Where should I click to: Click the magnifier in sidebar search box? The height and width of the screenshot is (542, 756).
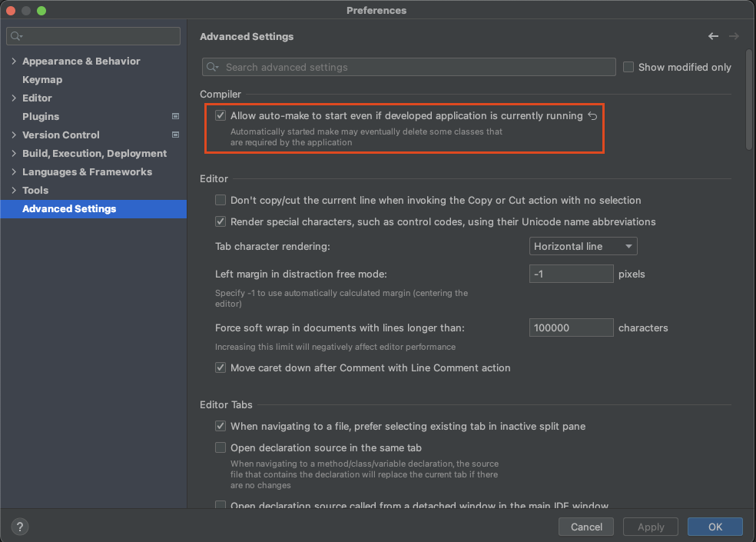[x=16, y=36]
